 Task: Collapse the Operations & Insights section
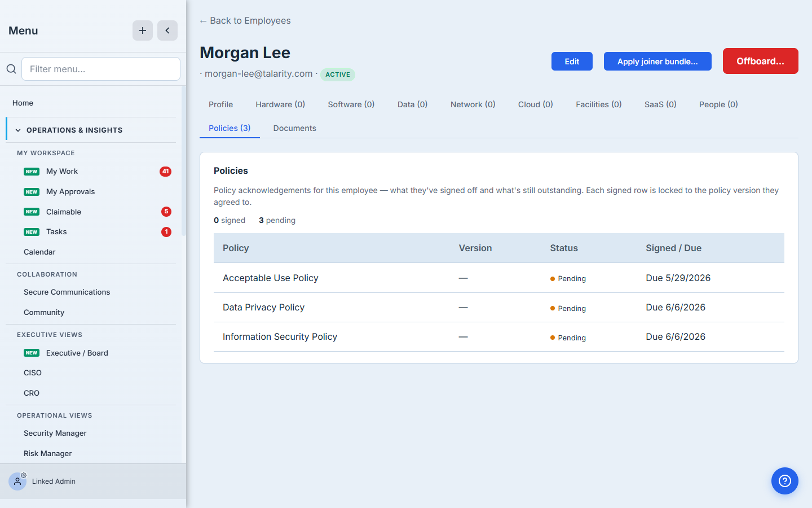[91, 130]
